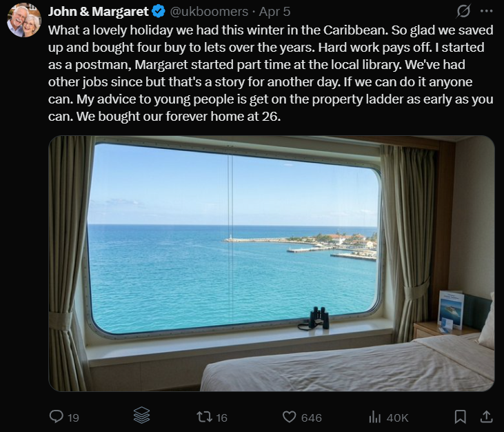Click the repost arrows icon
Screen dimensions: 504x432
coord(205,418)
